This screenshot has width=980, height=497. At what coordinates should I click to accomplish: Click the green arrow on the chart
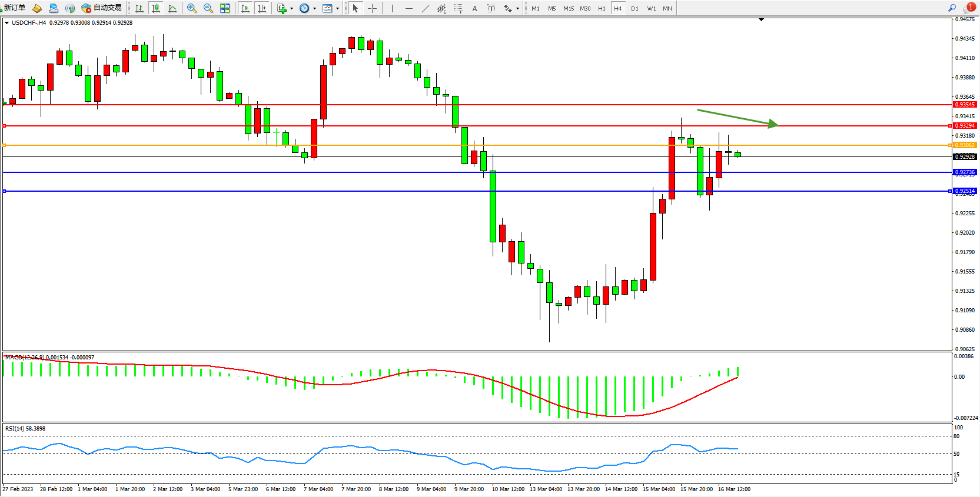click(x=737, y=118)
